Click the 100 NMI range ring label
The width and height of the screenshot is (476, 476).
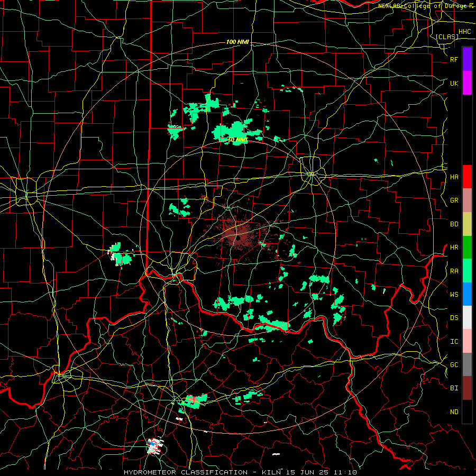click(237, 42)
